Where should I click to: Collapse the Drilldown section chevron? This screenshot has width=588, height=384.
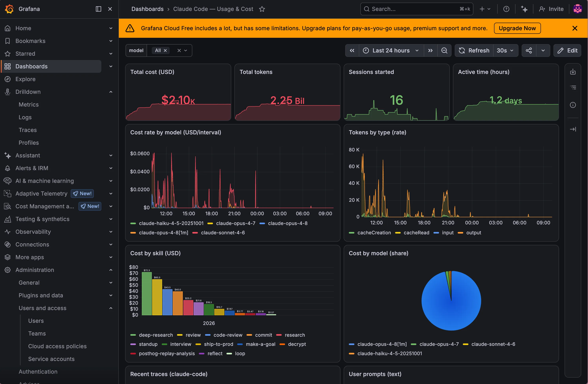coord(111,92)
